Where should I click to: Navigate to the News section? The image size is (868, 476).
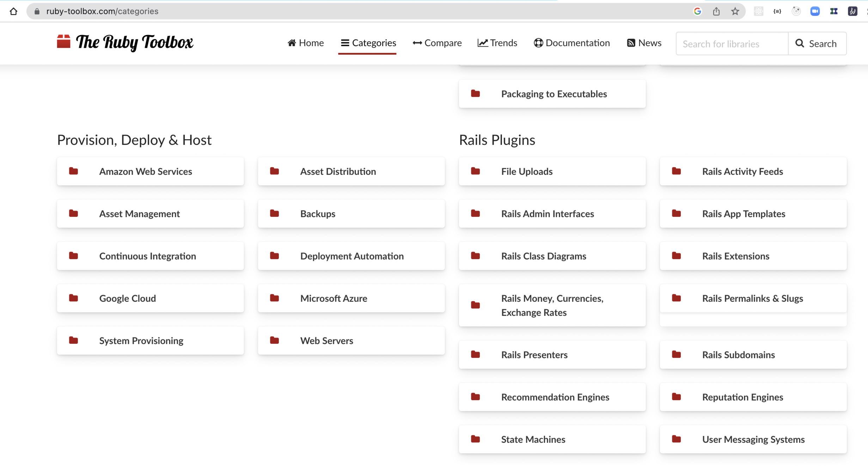point(644,43)
